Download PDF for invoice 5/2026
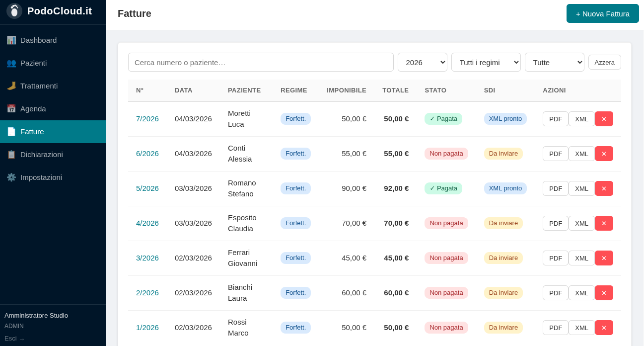Screen dimensions: 644x346 point(556,188)
